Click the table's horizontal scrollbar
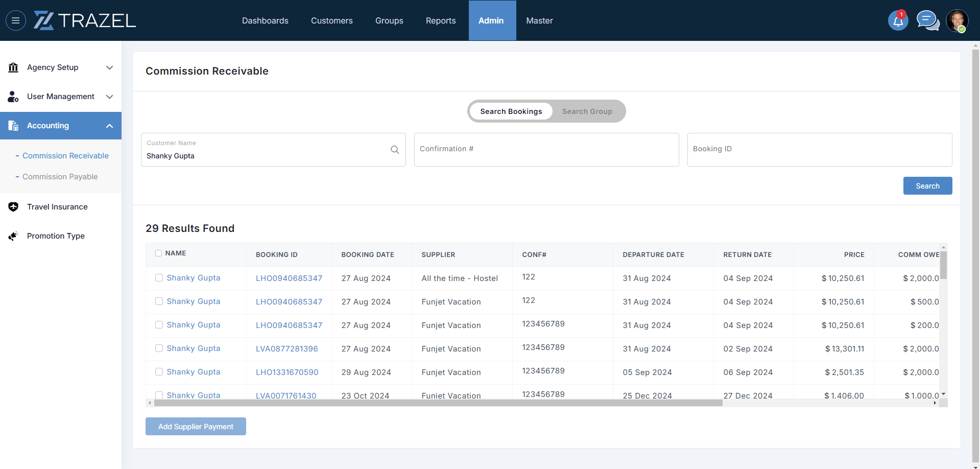The height and width of the screenshot is (469, 980). (x=438, y=403)
